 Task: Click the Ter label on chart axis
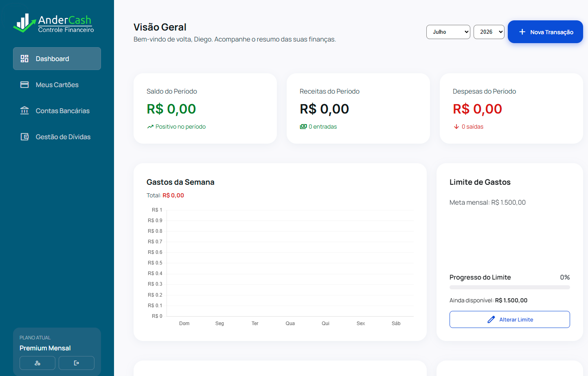click(x=255, y=324)
